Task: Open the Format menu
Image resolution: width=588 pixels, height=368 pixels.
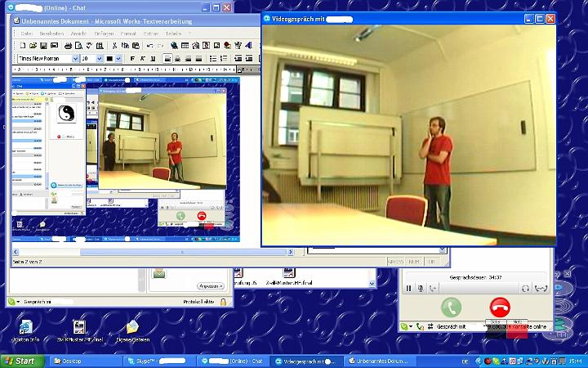Action: (128, 34)
